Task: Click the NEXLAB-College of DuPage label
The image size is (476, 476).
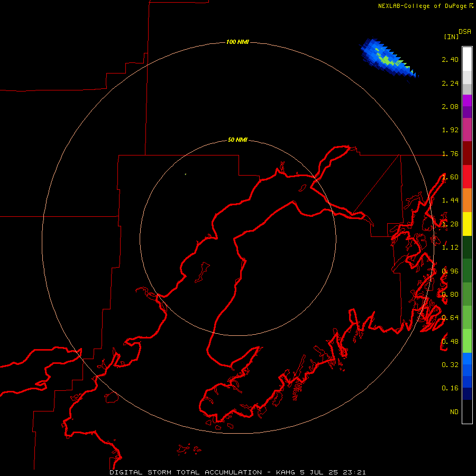Action: pyautogui.click(x=422, y=6)
